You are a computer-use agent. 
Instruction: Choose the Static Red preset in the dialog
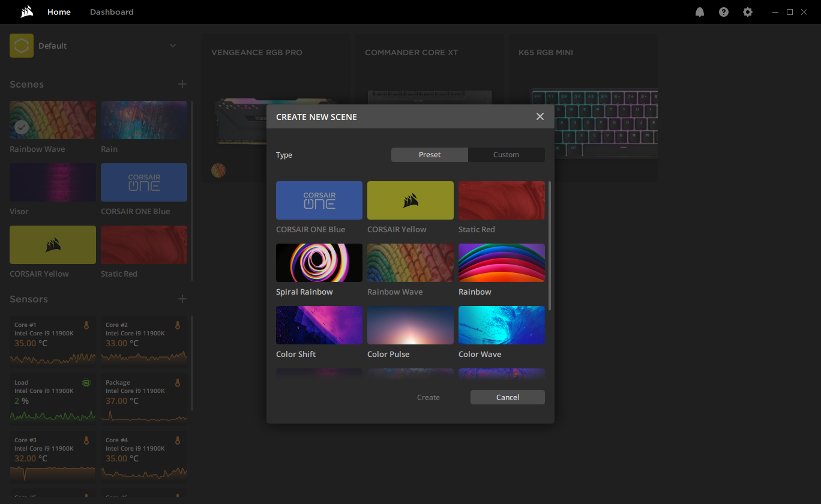pyautogui.click(x=502, y=200)
